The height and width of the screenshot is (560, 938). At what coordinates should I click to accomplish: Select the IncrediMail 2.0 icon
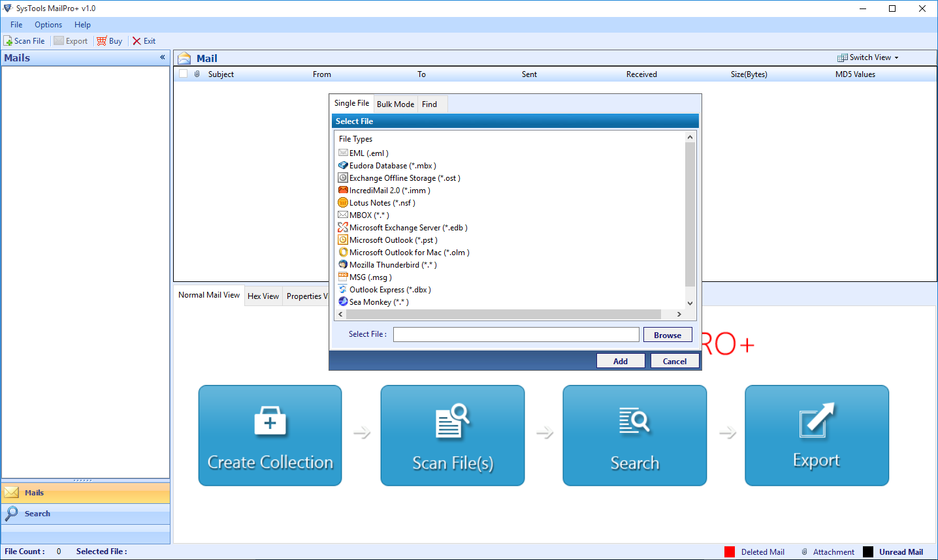343,190
